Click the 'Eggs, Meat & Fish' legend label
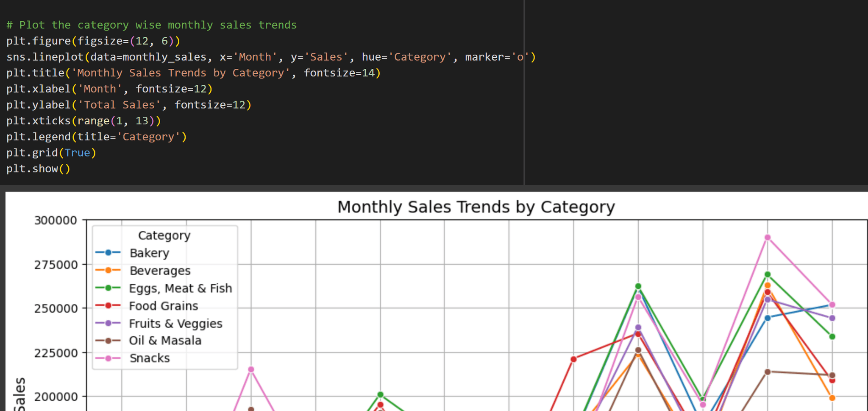Image resolution: width=868 pixels, height=411 pixels. point(181,288)
